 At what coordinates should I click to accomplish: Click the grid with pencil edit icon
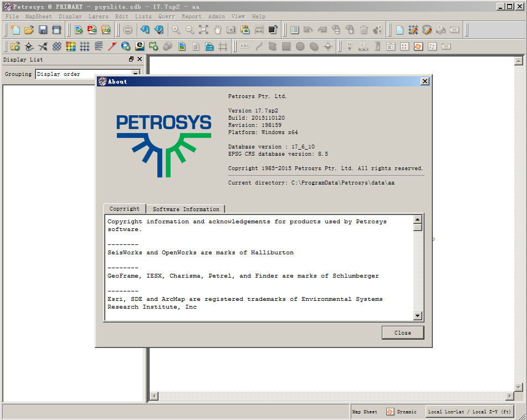pyautogui.click(x=413, y=30)
